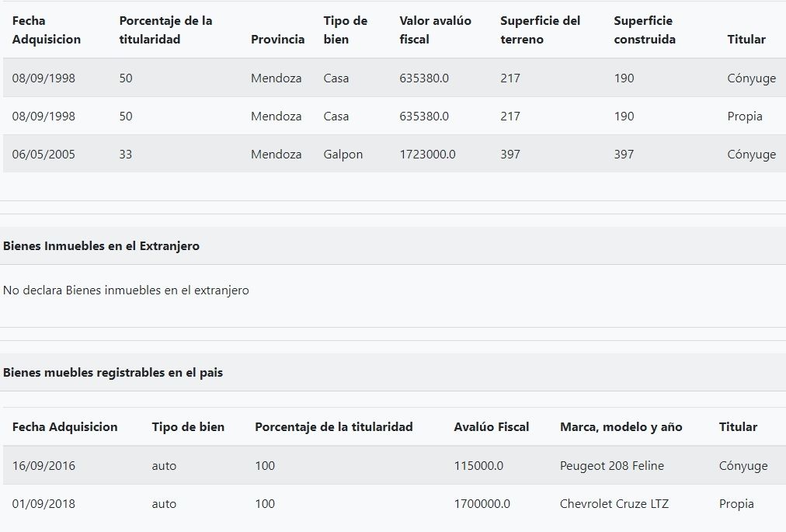Select the Propia holder in Chevrolet row
Image resolution: width=786 pixels, height=532 pixels.
pos(736,504)
